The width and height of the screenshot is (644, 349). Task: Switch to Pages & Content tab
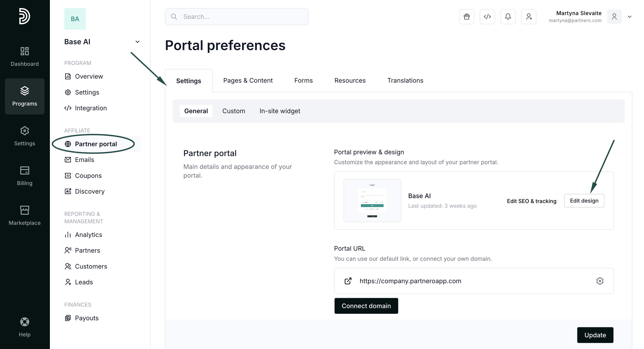pyautogui.click(x=248, y=80)
